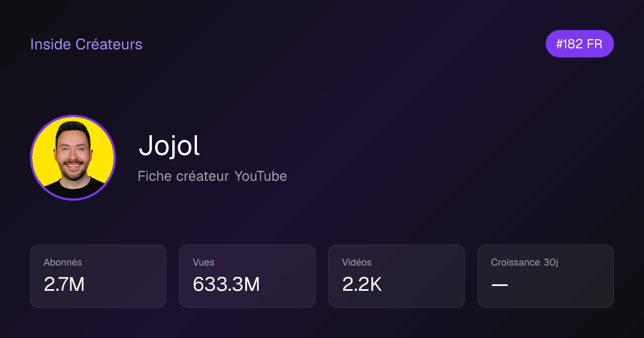Click the purple ring around the avatar
This screenshot has height=338, width=644.
(73, 116)
